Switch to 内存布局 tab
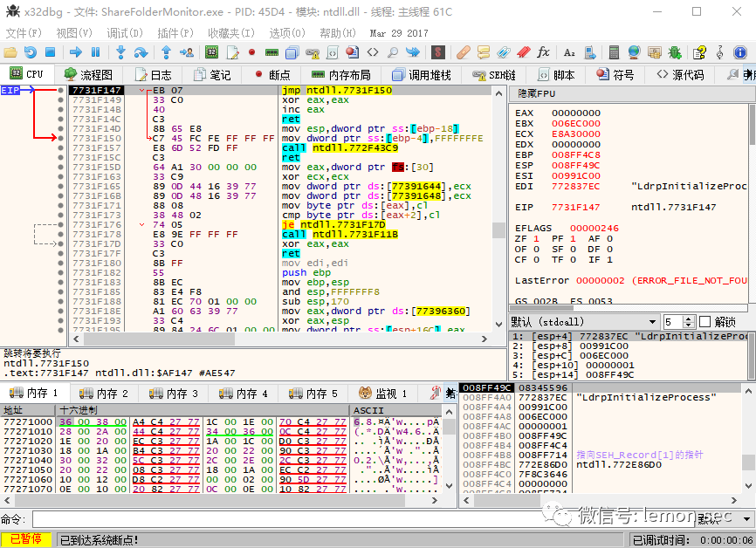Viewport: 756px width, 548px height. point(341,75)
